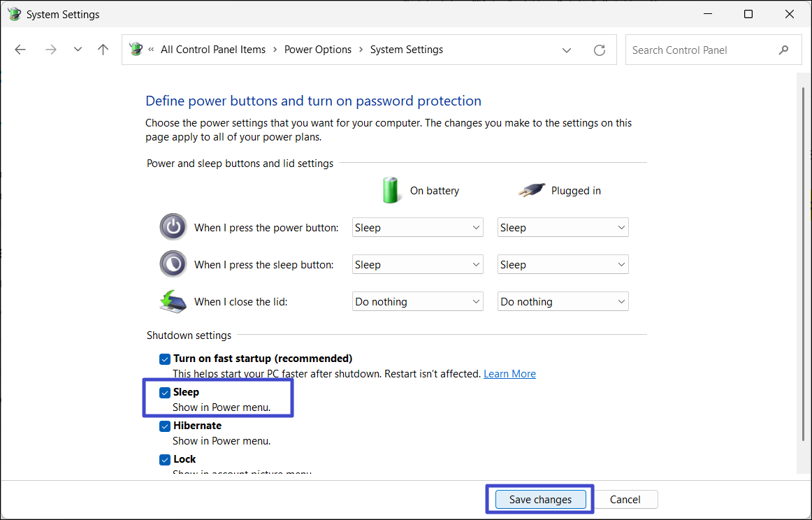812x520 pixels.
Task: Click the sleep button moon icon
Action: pyautogui.click(x=173, y=264)
